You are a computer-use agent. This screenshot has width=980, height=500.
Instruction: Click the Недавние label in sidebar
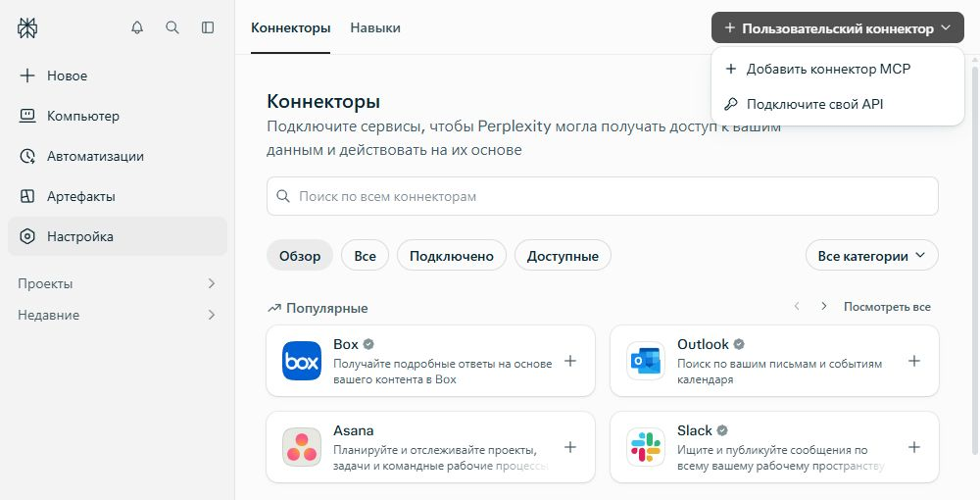pyautogui.click(x=48, y=315)
